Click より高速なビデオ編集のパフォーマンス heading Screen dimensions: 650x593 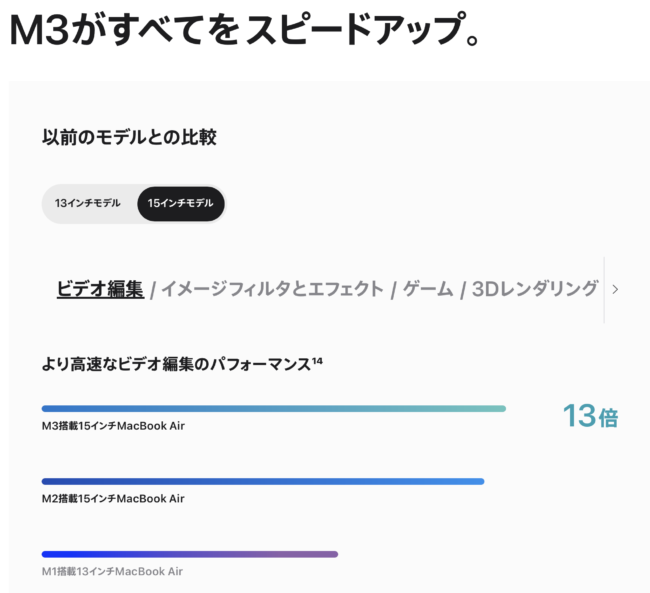176,364
